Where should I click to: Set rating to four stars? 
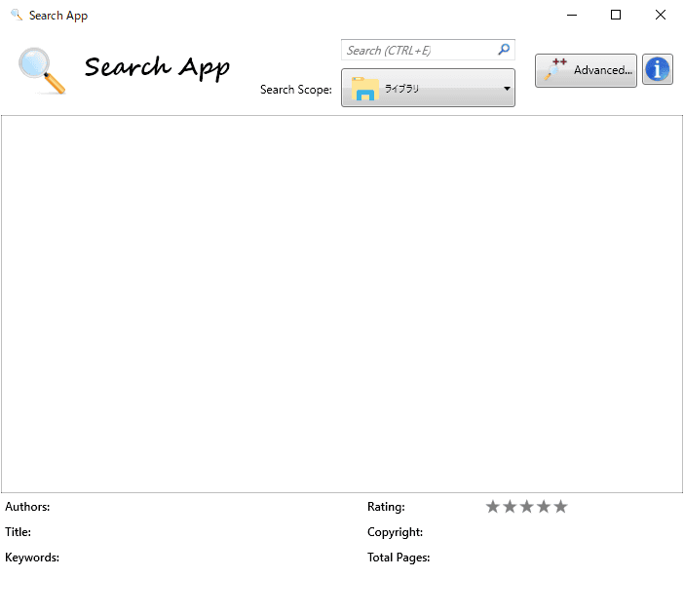[x=544, y=507]
